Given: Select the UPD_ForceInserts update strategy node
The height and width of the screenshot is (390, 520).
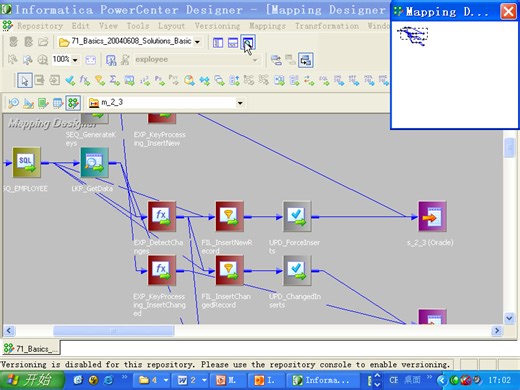Looking at the screenshot, I should [297, 217].
